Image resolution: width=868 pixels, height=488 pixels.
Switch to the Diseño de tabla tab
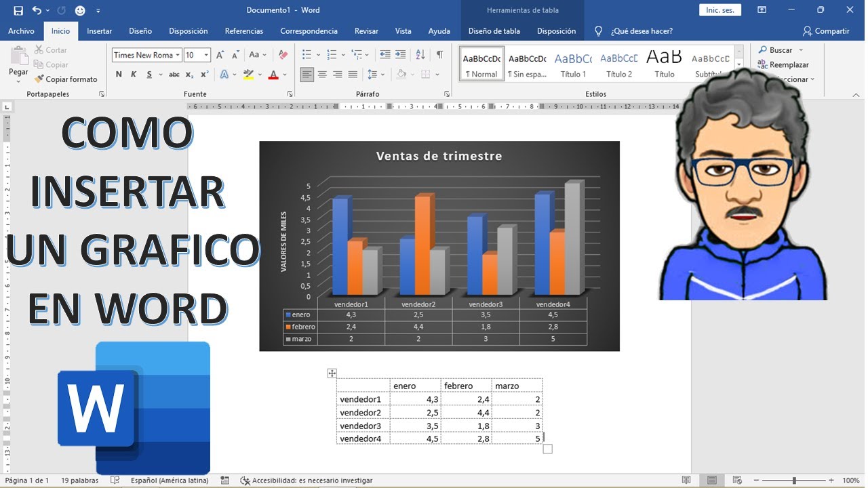[494, 31]
